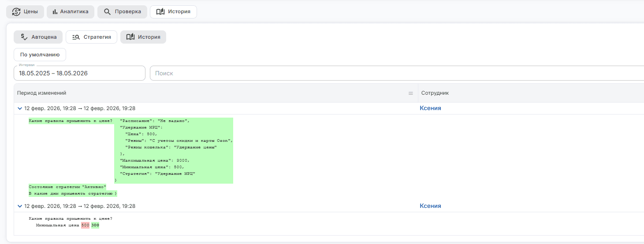The image size is (644, 244).
Task: Click the green new value 300
Action: (95, 226)
